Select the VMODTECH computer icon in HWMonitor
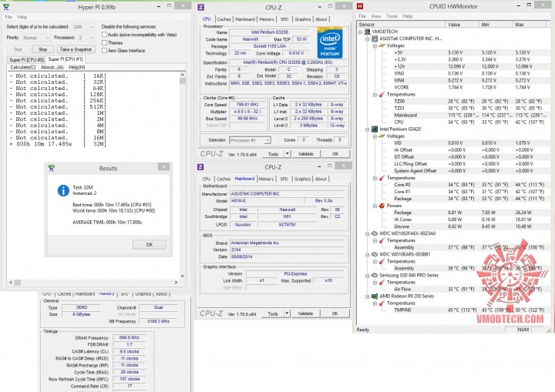555x392 pixels. (368, 32)
